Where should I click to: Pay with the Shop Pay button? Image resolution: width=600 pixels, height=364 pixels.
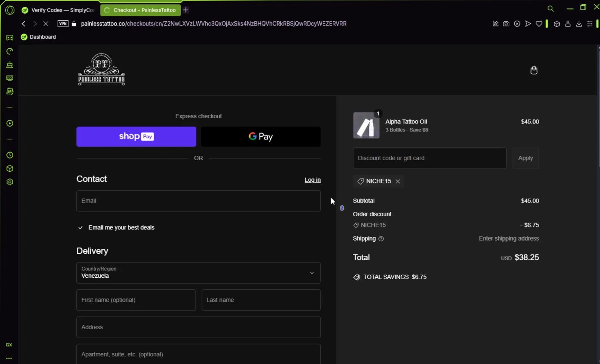coord(136,137)
